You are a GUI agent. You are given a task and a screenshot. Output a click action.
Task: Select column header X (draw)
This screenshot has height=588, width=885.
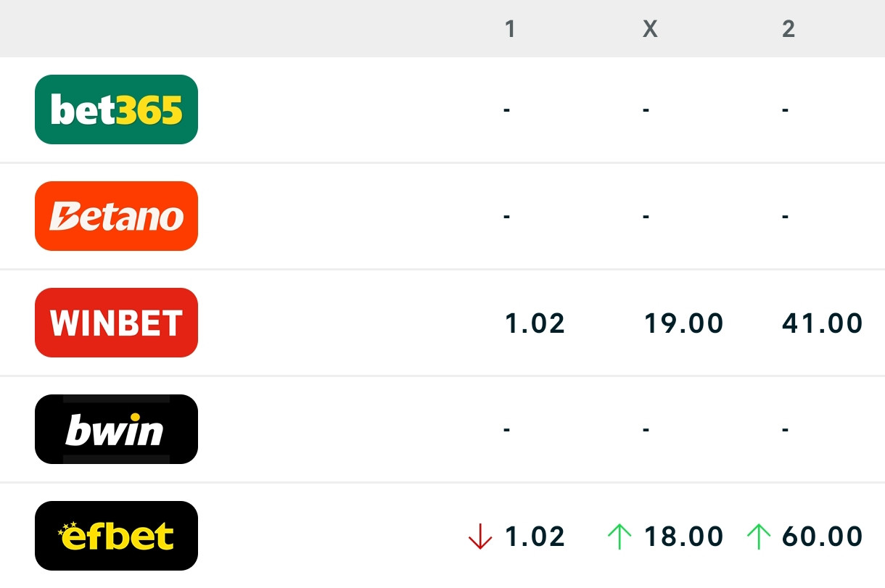coord(650,29)
